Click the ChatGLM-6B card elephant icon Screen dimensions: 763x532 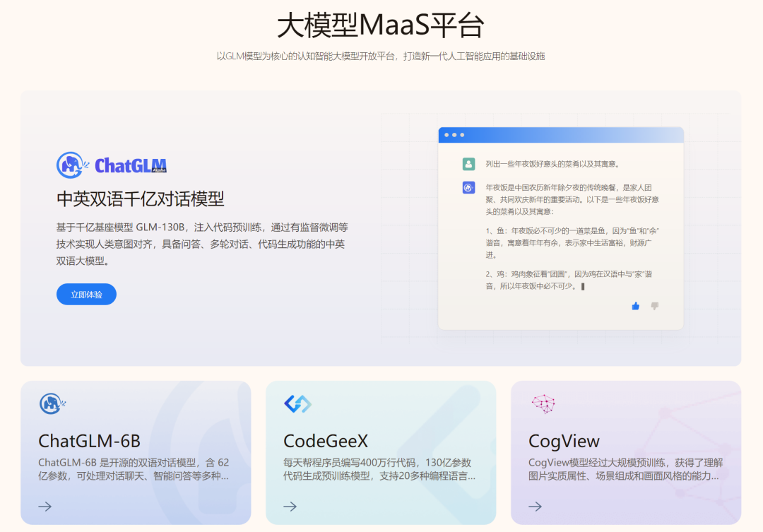52,403
